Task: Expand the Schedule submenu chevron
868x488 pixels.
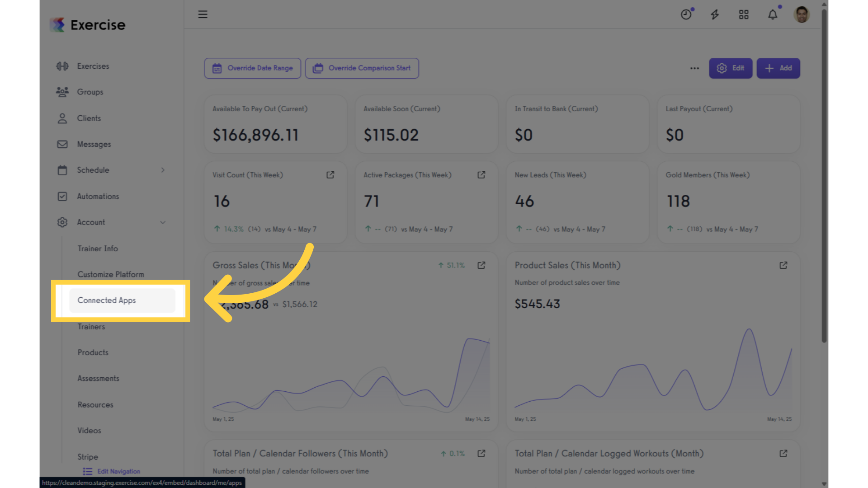Action: pyautogui.click(x=163, y=170)
